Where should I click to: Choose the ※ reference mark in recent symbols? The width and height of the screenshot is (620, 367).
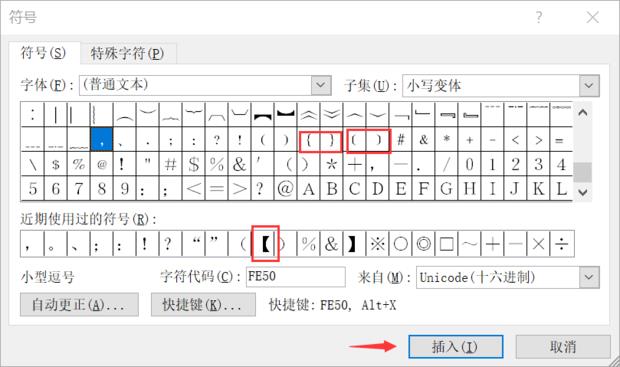point(377,244)
